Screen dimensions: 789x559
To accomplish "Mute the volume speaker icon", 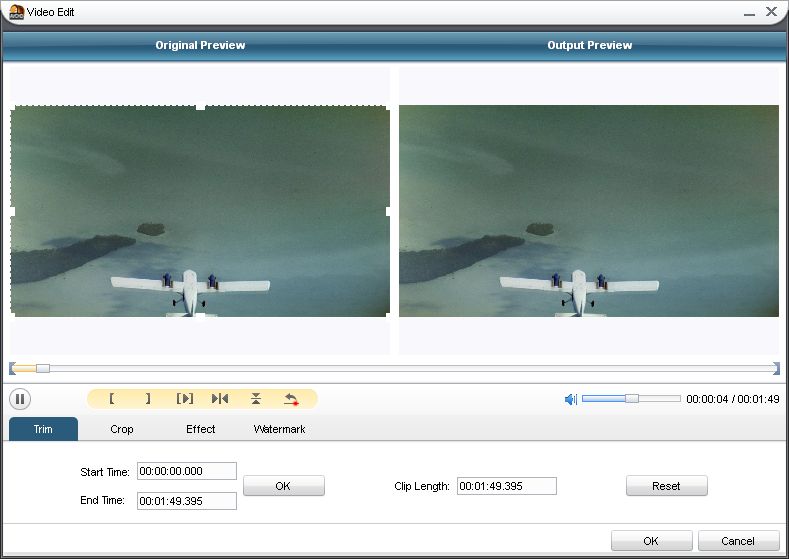I will pyautogui.click(x=571, y=399).
